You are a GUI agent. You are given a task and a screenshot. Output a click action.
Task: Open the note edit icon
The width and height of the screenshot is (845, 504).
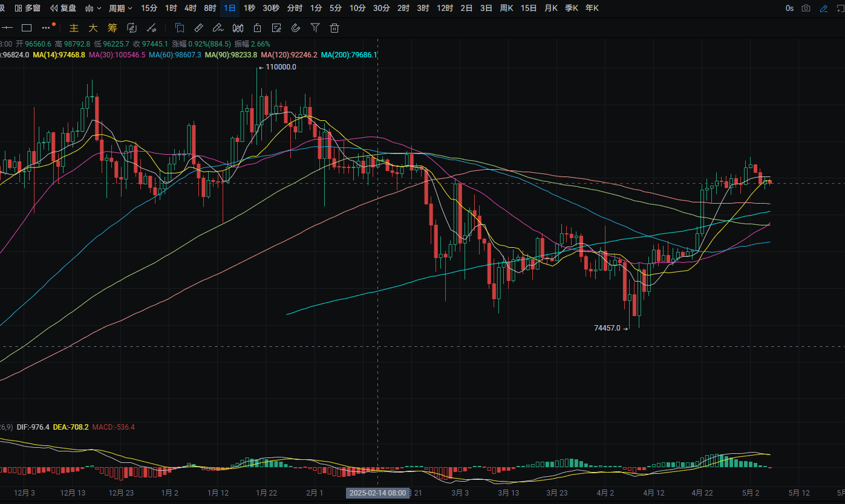click(276, 28)
